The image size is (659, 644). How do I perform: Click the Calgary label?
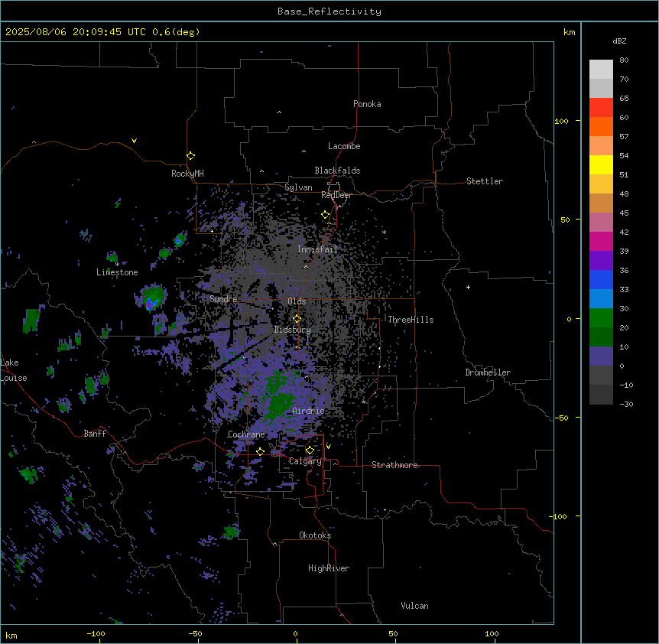pyautogui.click(x=305, y=461)
